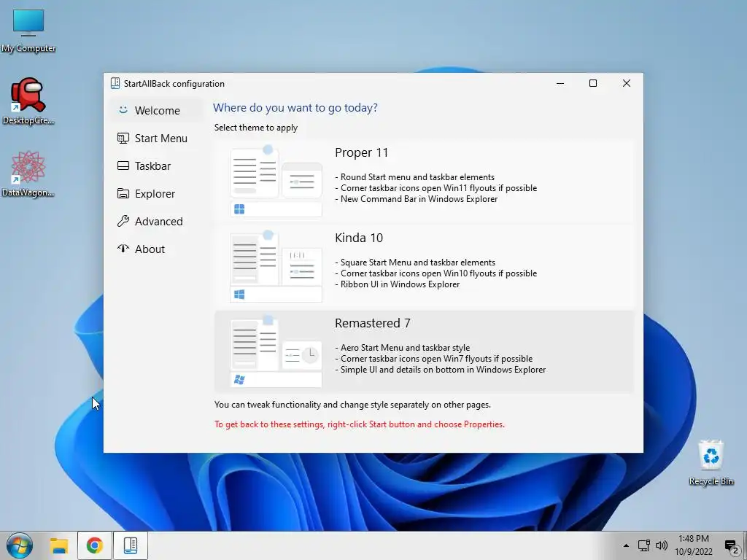Open the Taskbar settings page
The height and width of the screenshot is (560, 747).
(156, 166)
